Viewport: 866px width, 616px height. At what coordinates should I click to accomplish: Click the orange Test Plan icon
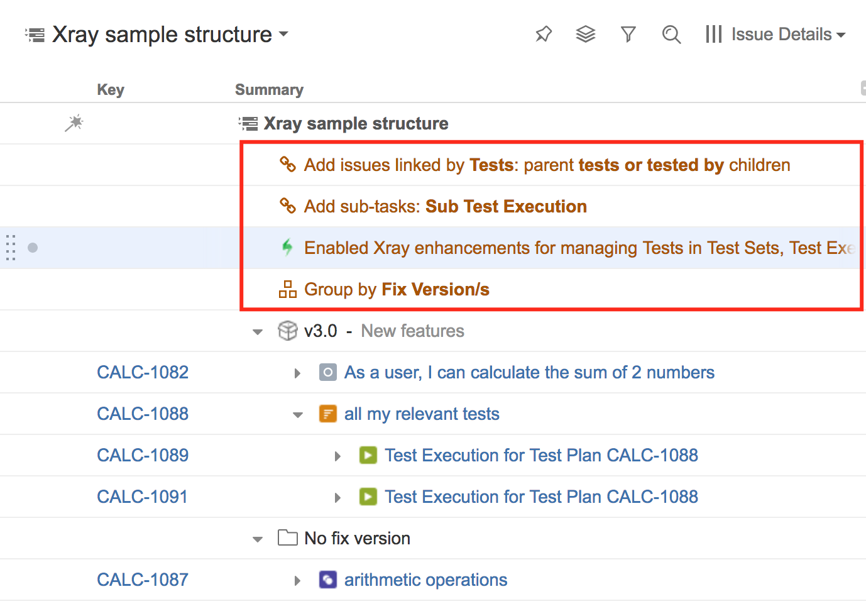[x=328, y=414]
